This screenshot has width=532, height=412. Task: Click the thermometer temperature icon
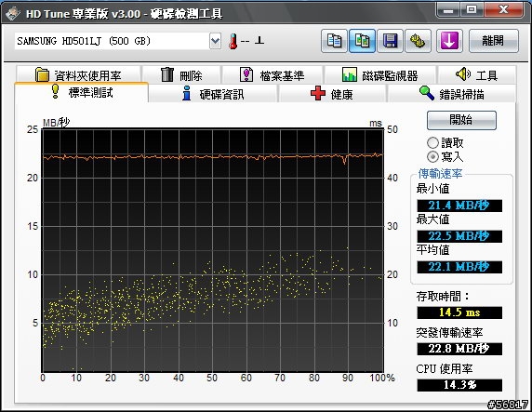233,42
